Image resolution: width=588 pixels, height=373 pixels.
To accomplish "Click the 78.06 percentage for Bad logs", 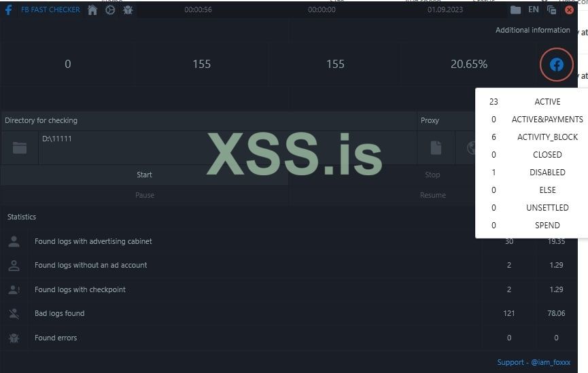I will [x=556, y=313].
